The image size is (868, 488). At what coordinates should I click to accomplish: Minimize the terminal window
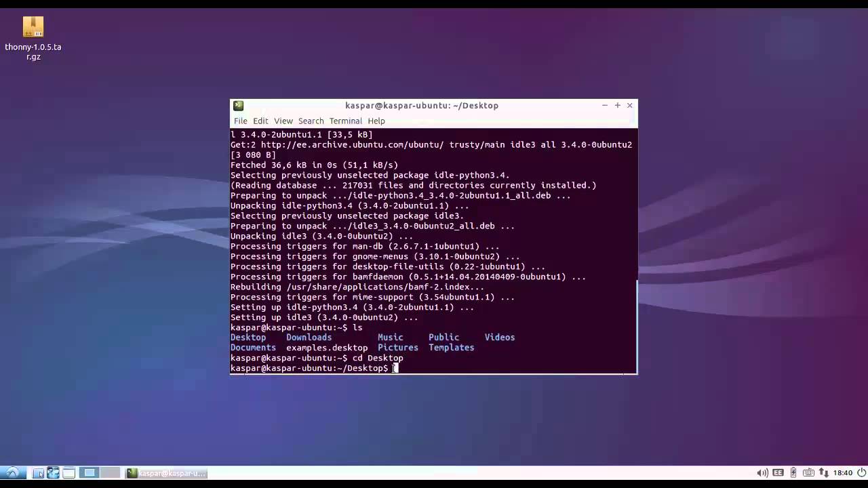[604, 106]
